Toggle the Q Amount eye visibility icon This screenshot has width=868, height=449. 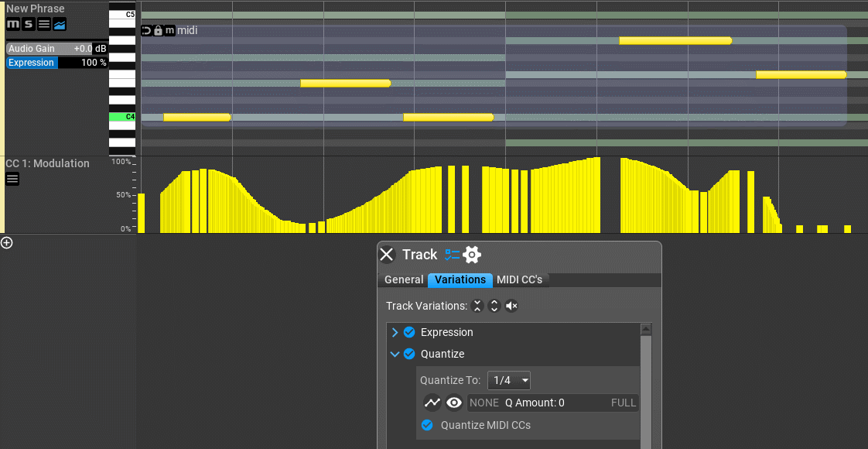tap(454, 403)
